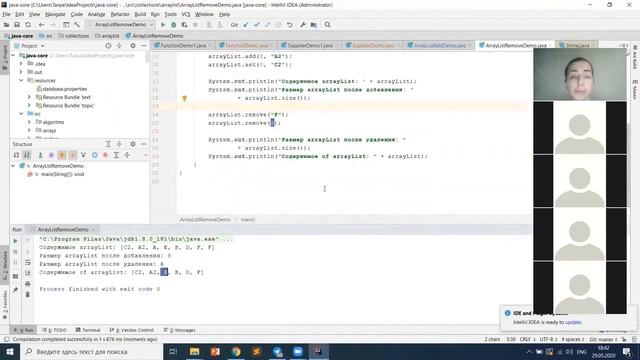Toggle Sort by Visibility in Structure toolbar
Screen dimensions: 640x360
(16, 155)
